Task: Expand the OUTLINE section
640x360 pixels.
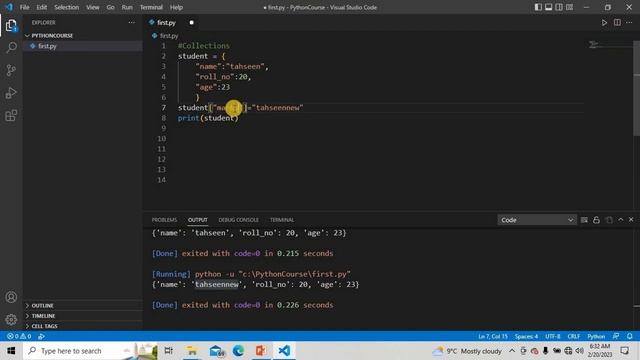Action: pyautogui.click(x=83, y=305)
